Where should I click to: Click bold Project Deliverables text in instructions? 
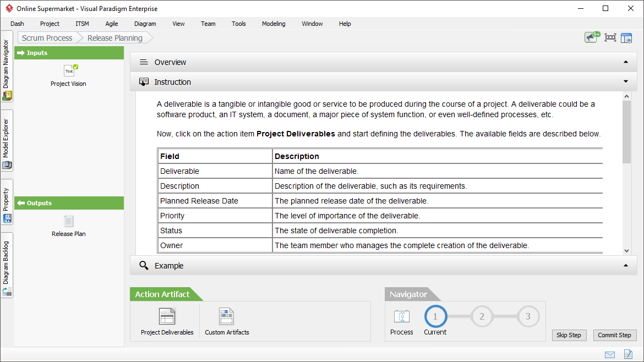coord(296,134)
